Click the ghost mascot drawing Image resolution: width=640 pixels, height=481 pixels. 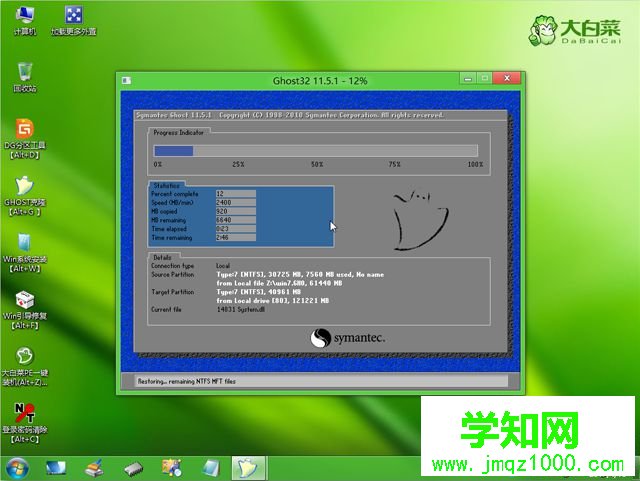pyautogui.click(x=420, y=220)
